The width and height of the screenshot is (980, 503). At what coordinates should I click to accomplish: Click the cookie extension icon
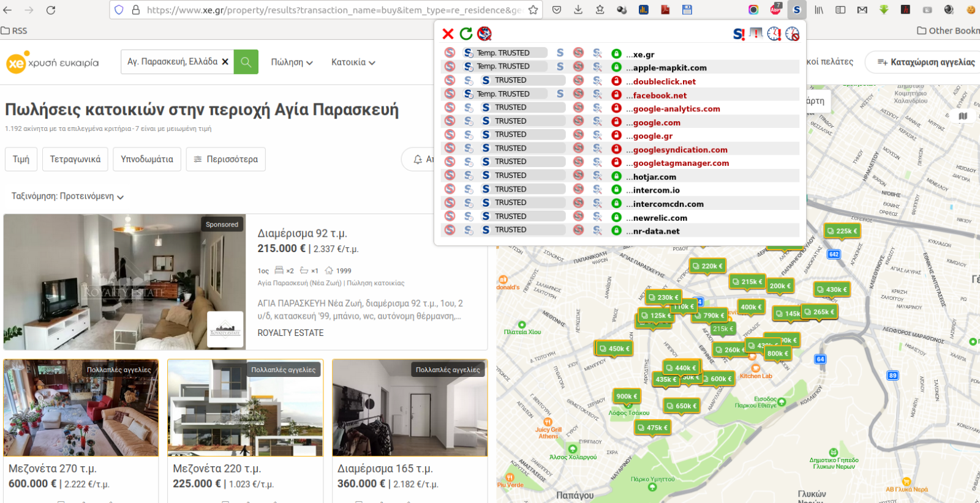pos(971,10)
